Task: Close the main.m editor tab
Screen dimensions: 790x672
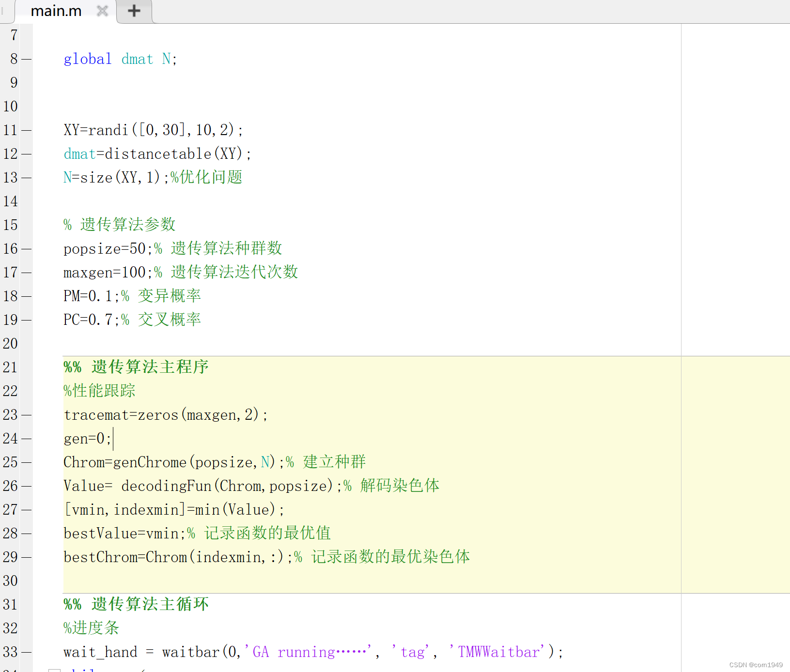Action: click(102, 11)
